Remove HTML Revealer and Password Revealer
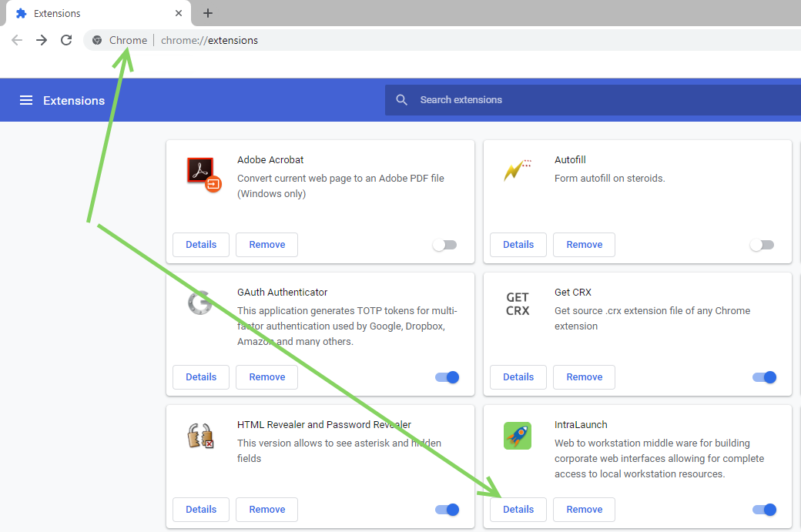801x532 pixels. [x=266, y=510]
